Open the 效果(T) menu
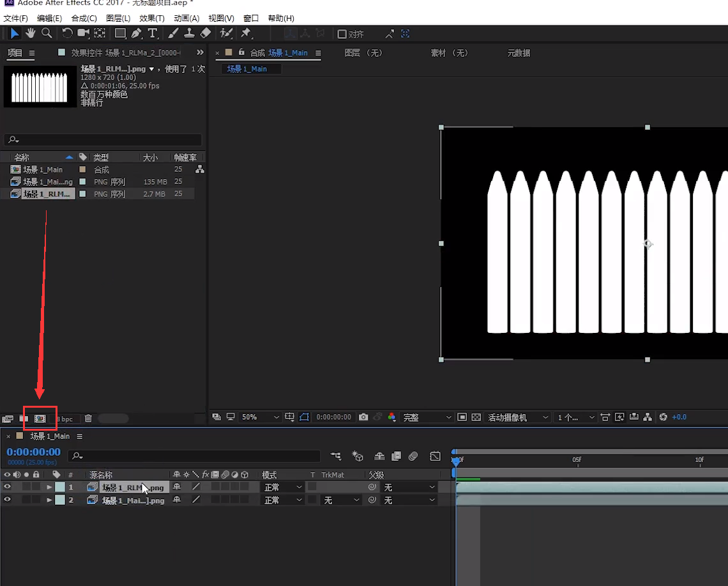Image resolution: width=728 pixels, height=586 pixels. click(x=152, y=19)
